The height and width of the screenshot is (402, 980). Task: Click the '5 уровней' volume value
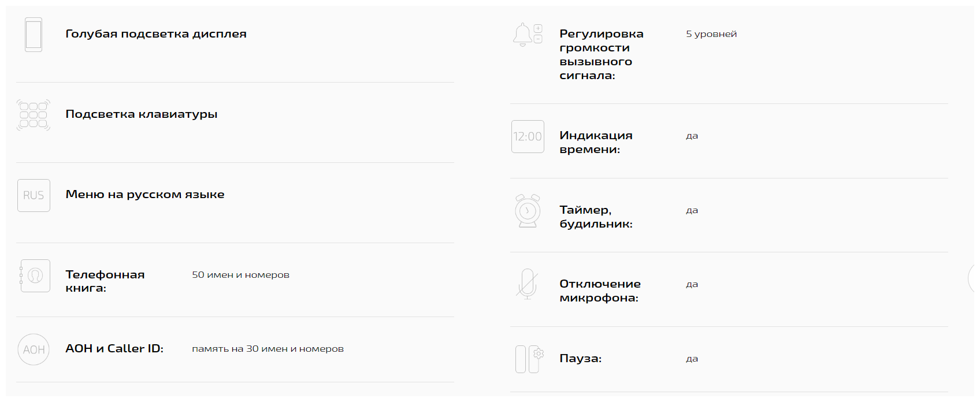click(x=711, y=34)
